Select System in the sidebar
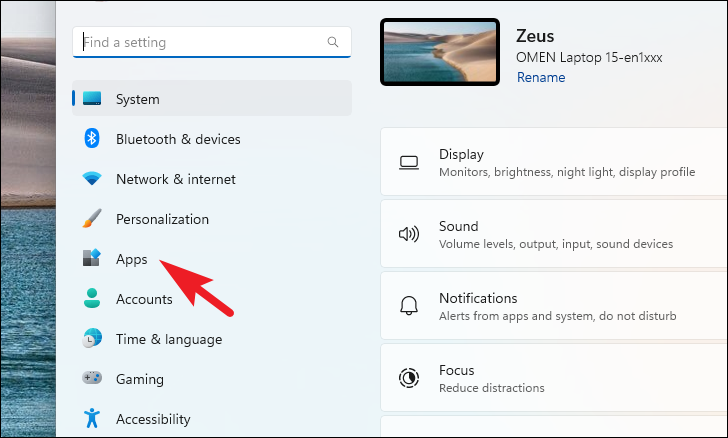Image resolution: width=728 pixels, height=438 pixels. 212,98
